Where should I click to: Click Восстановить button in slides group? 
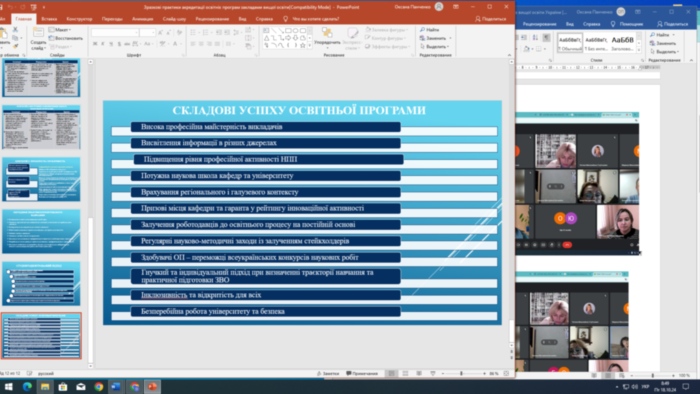tap(66, 38)
